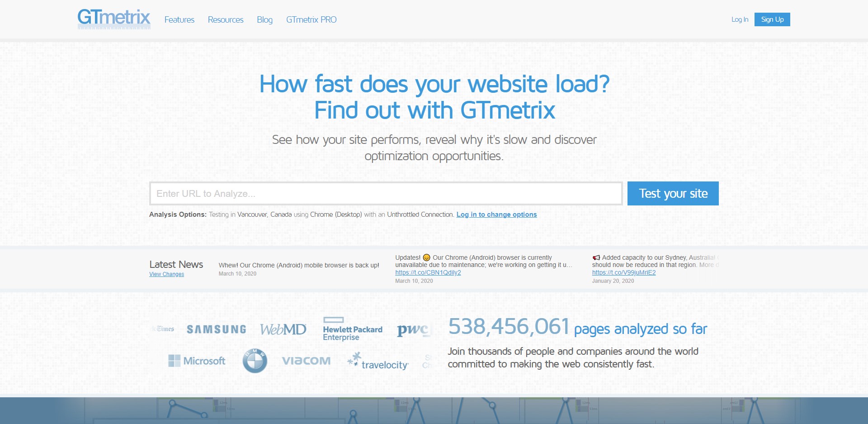Open the View Changes link
Image resolution: width=868 pixels, height=424 pixels.
[x=167, y=274]
